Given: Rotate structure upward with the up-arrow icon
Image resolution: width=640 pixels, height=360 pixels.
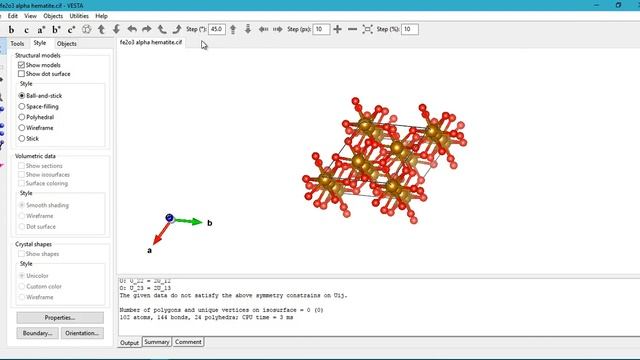Looking at the screenshot, I should pyautogui.click(x=101, y=29).
